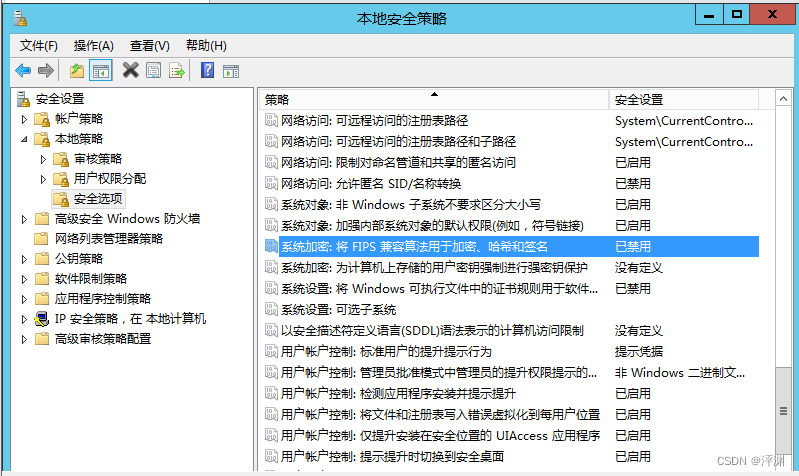
Task: Click the policy icon of the highlighted FIPS row
Action: point(271,246)
